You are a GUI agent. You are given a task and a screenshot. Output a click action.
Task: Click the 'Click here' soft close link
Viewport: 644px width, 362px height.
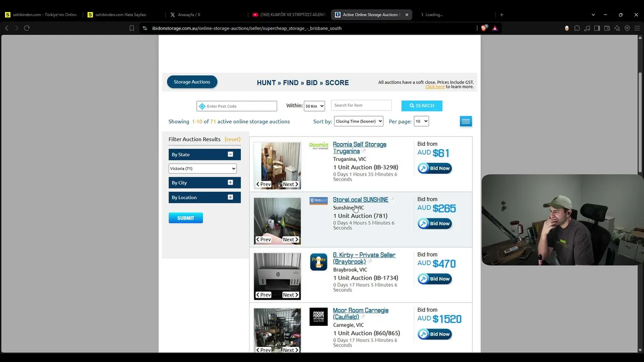click(435, 87)
